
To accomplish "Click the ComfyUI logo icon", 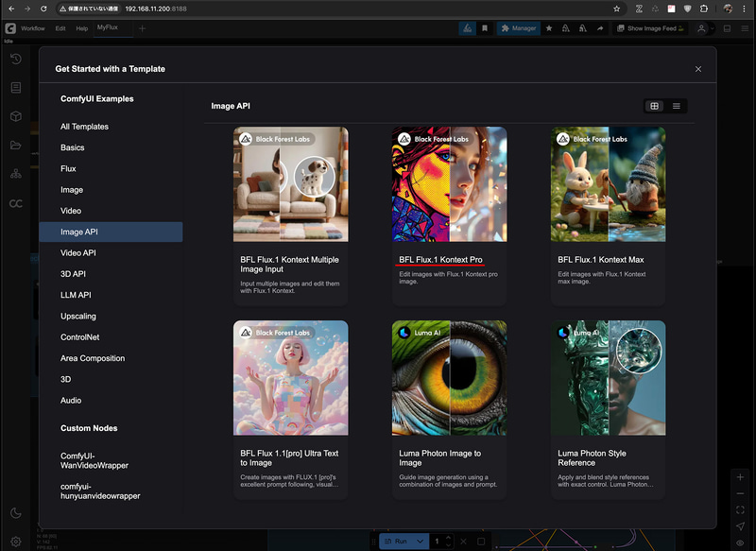I will tap(10, 28).
